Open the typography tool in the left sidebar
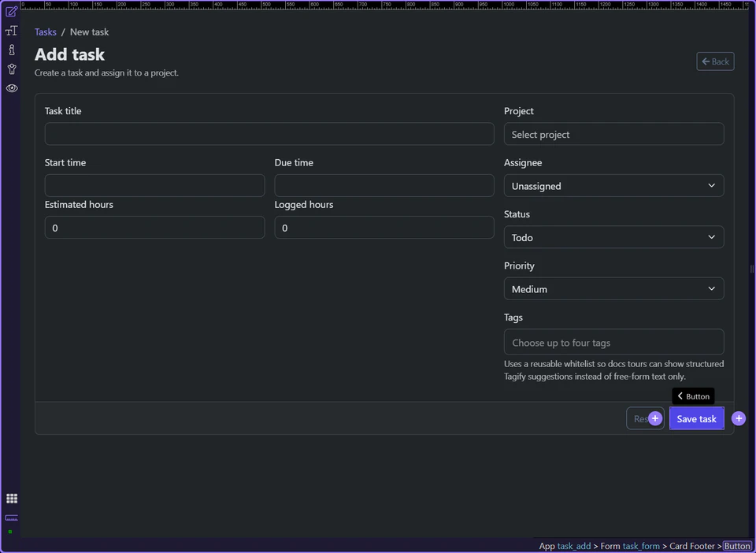 pos(11,30)
